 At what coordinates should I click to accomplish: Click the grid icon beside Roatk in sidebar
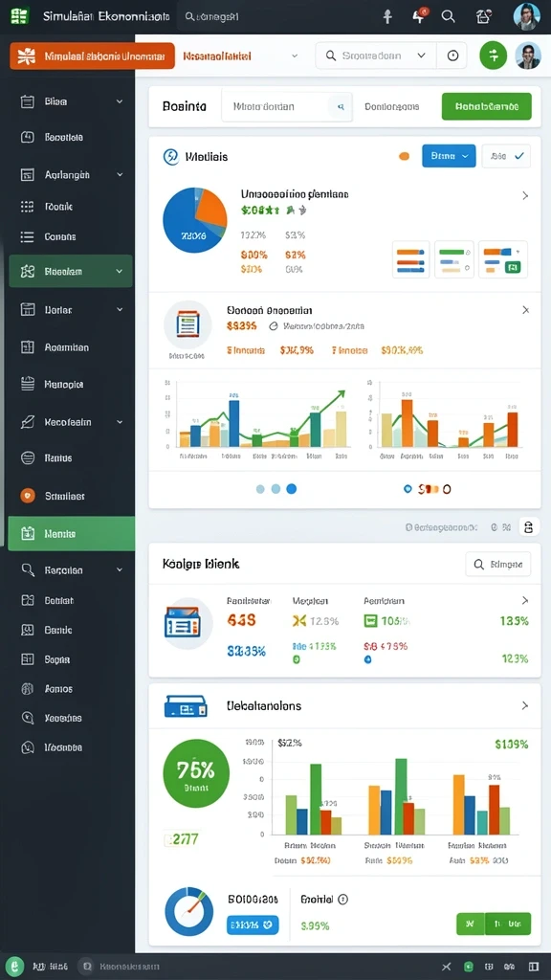(x=27, y=207)
